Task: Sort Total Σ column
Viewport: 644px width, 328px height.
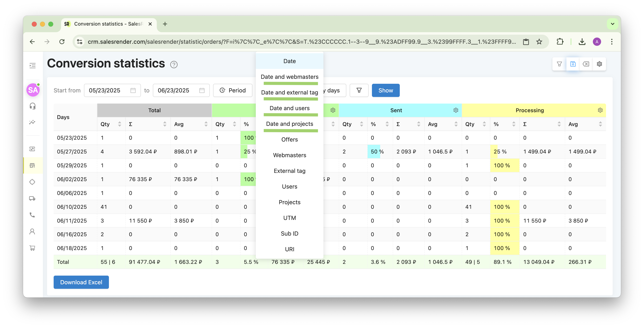Action: tap(165, 124)
